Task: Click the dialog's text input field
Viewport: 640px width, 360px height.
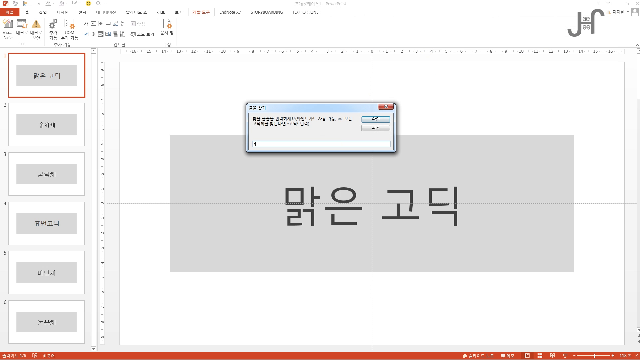Action: pos(321,144)
